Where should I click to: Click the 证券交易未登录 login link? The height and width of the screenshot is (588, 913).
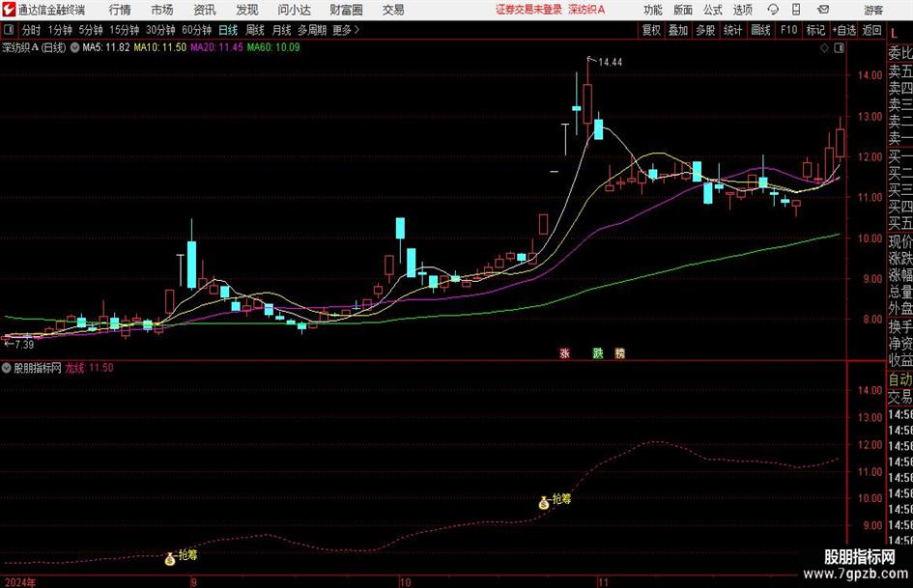point(528,10)
